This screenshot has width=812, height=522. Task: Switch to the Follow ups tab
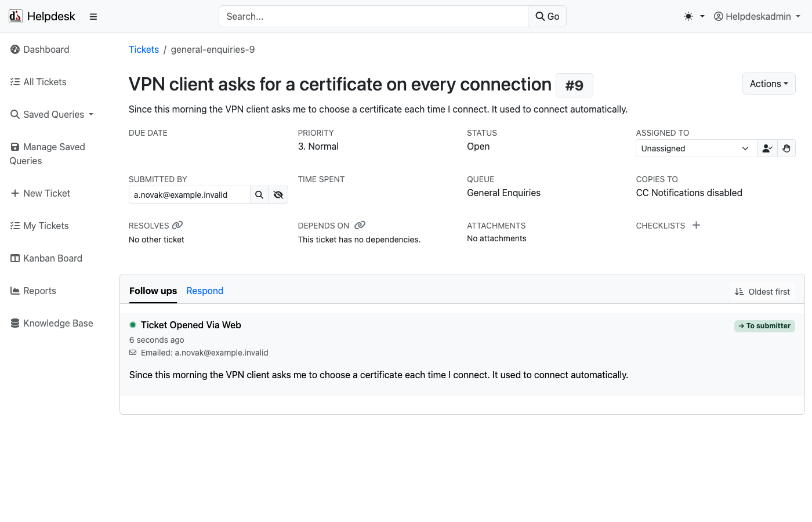click(x=153, y=291)
